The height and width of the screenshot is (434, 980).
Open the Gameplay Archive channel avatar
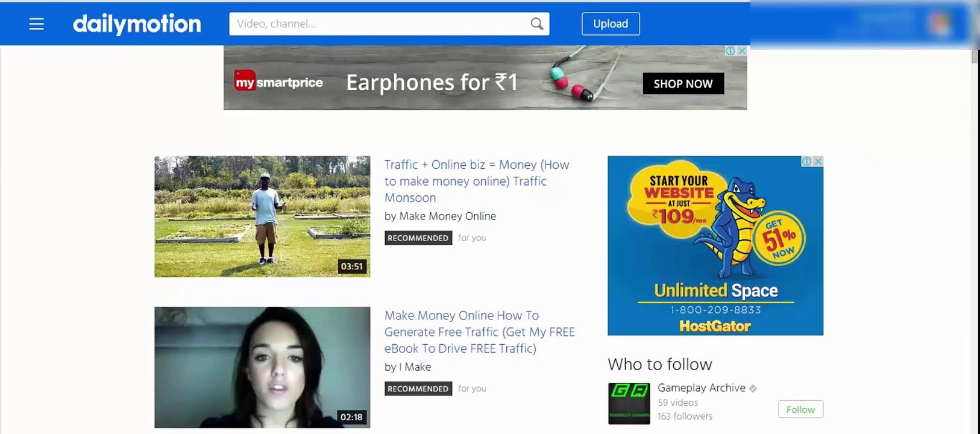coord(629,403)
